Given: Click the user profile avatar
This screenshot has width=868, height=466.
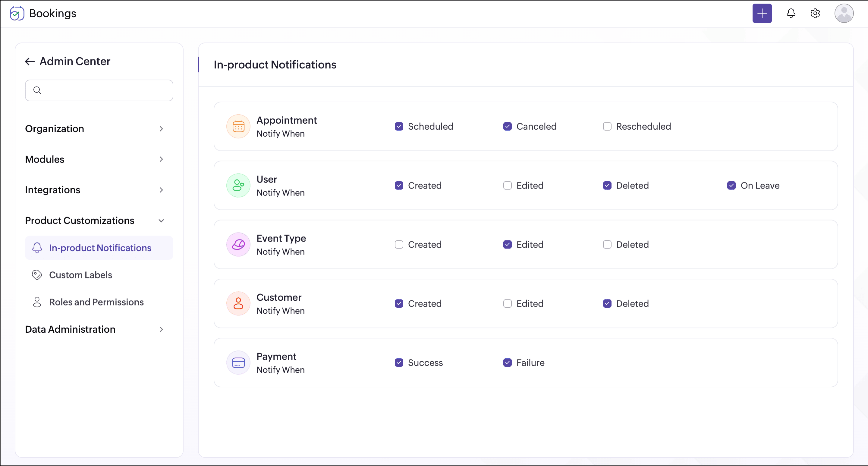Looking at the screenshot, I should coord(843,14).
